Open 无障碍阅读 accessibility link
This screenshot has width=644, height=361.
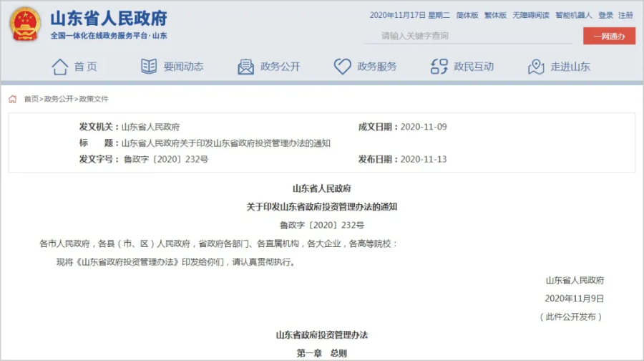coord(531,15)
